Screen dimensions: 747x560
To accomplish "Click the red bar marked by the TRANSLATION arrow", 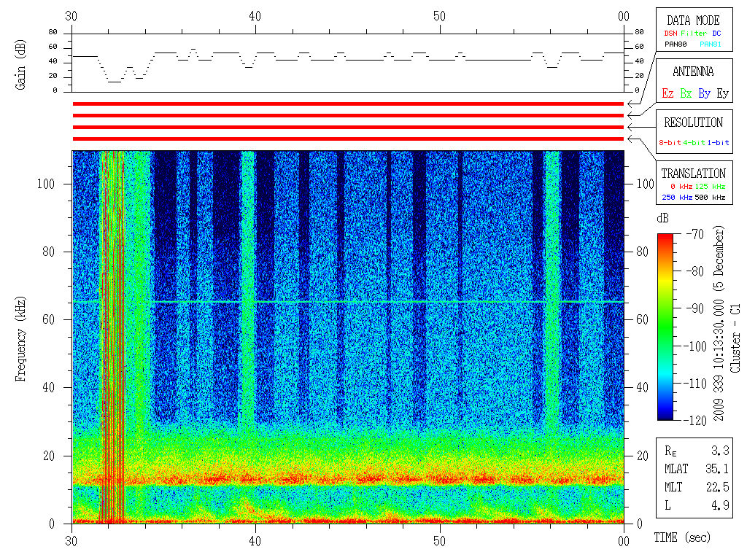I will pyautogui.click(x=348, y=139).
